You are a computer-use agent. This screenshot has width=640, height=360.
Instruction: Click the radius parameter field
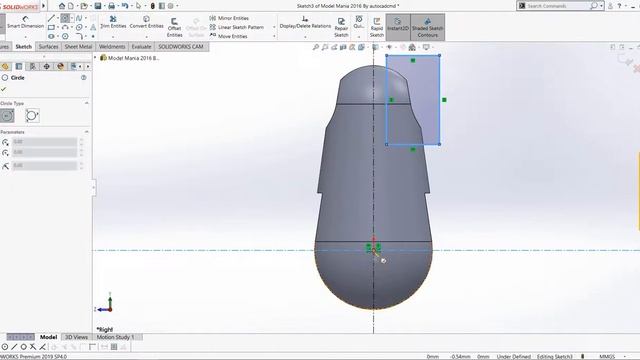(x=44, y=165)
